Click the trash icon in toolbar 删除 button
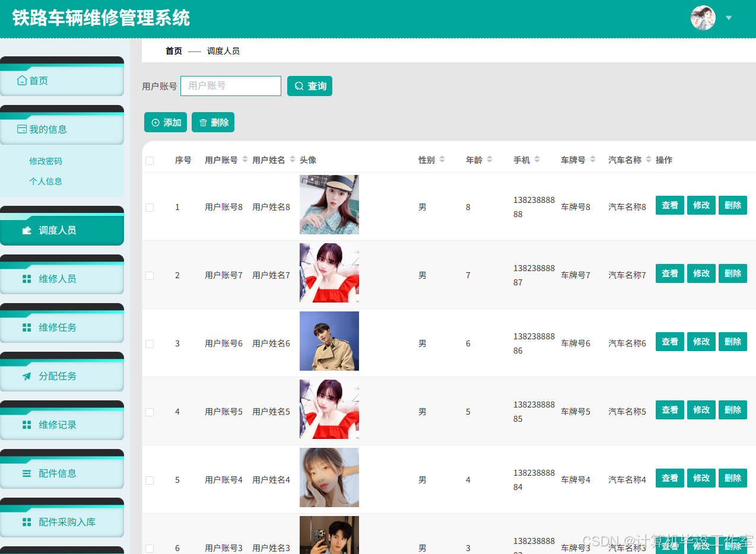756x554 pixels. (203, 123)
